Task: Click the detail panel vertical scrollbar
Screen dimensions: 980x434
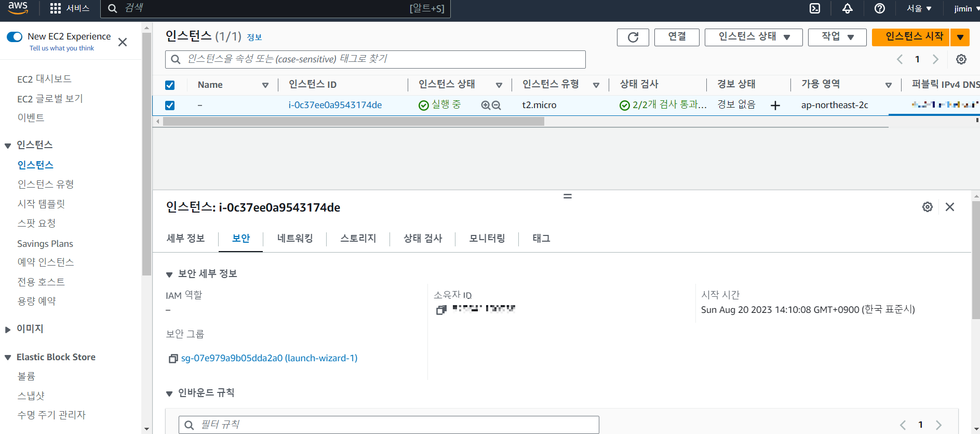Action: coord(975,260)
